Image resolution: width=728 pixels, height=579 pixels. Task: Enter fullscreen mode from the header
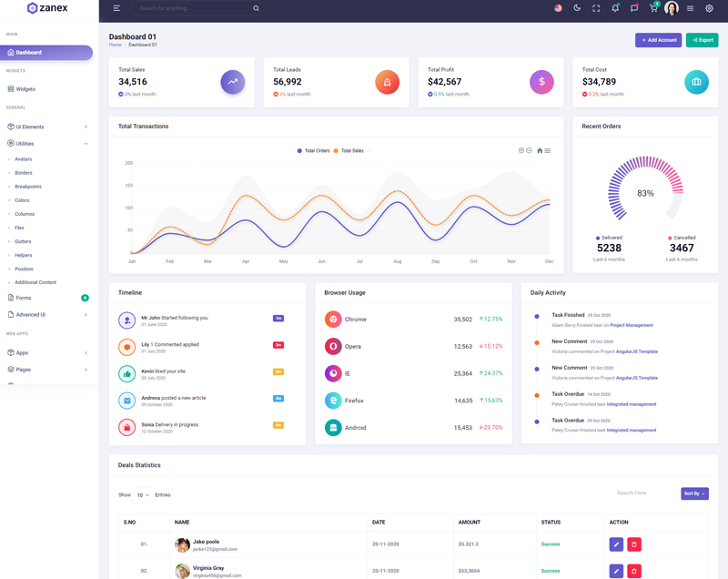596,8
